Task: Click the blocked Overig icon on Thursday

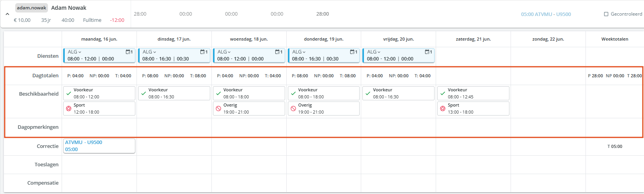Action: (x=293, y=109)
